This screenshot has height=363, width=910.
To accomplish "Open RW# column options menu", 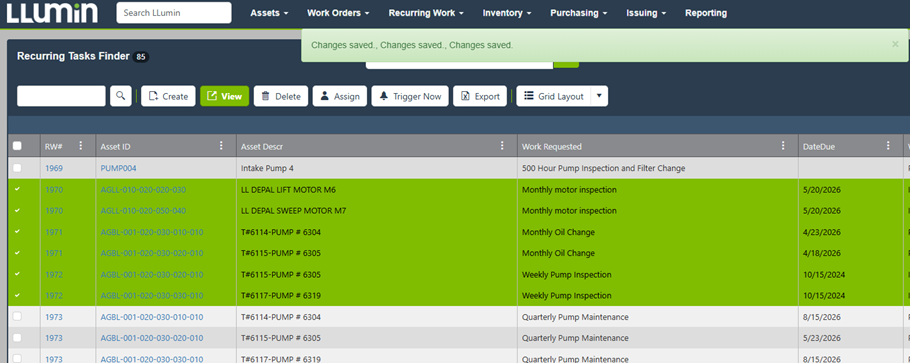I will 81,146.
